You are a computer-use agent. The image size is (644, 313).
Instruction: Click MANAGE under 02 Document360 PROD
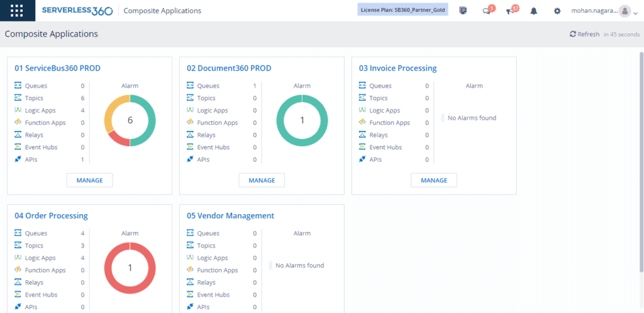click(x=262, y=180)
